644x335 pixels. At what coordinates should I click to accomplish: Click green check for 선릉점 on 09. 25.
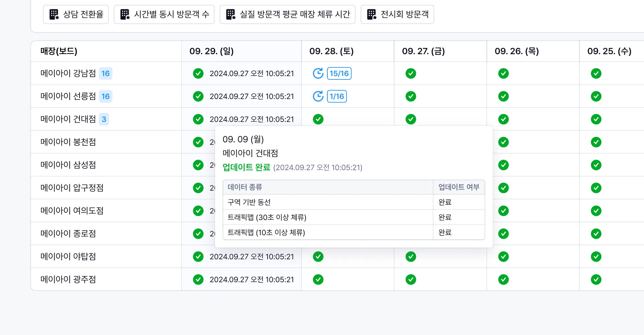pyautogui.click(x=596, y=96)
